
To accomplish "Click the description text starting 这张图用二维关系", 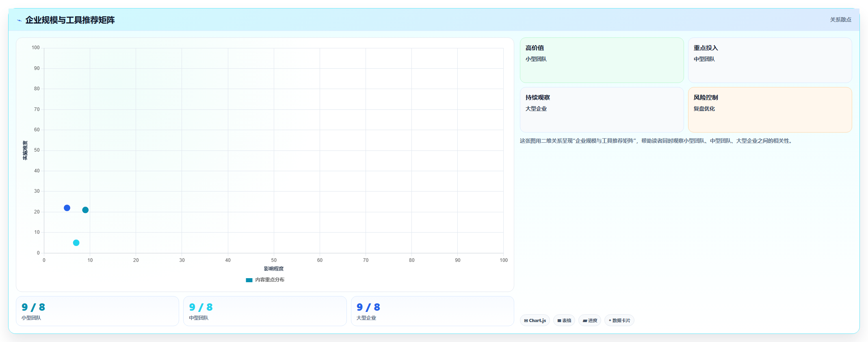I will coord(656,141).
